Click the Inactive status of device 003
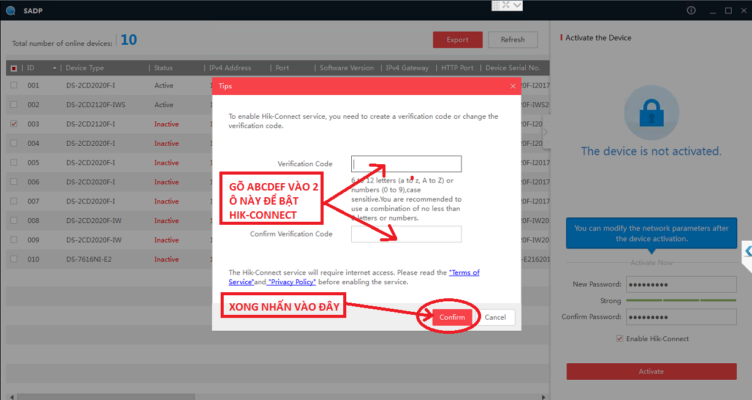Viewport: 752px width, 400px height. click(x=166, y=124)
